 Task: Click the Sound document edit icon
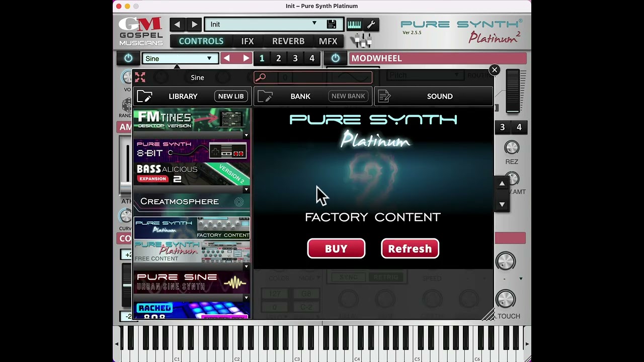pos(384,96)
